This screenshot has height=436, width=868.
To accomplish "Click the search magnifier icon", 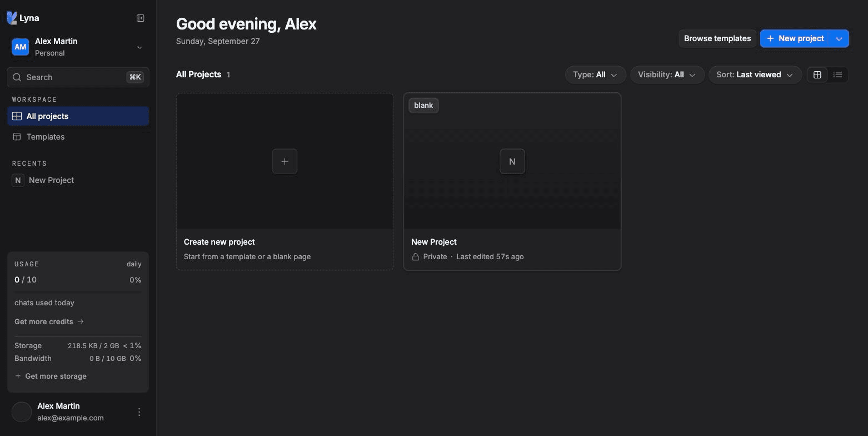I will coord(17,77).
